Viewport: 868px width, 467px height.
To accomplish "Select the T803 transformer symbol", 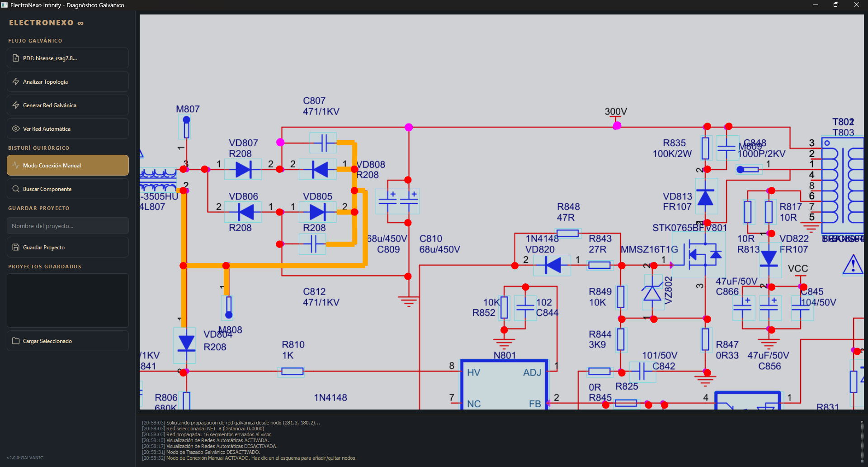I will click(843, 186).
